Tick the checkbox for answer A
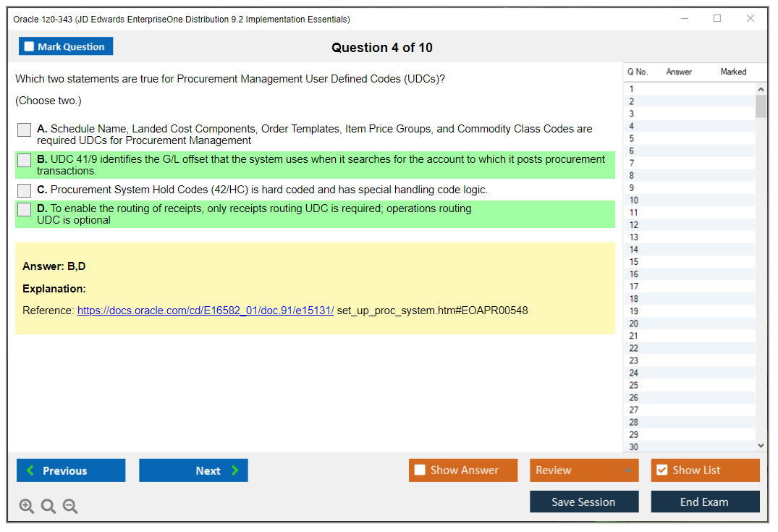The height and width of the screenshot is (532, 778). [x=25, y=130]
